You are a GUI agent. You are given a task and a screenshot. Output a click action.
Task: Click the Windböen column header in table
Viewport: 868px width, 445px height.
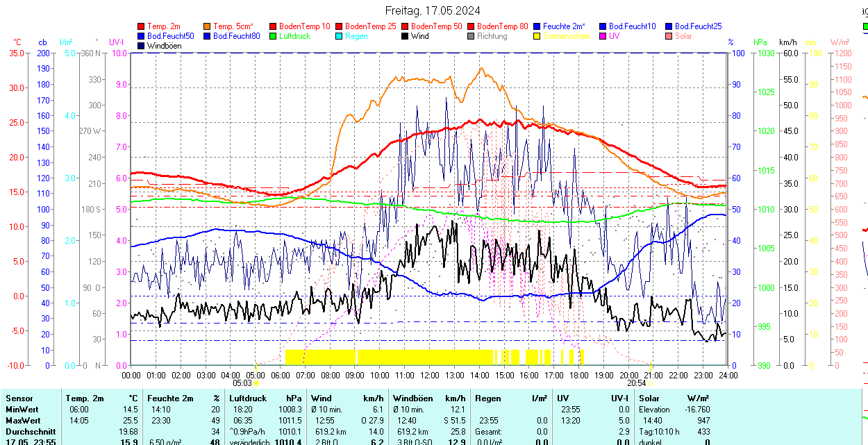tap(412, 398)
